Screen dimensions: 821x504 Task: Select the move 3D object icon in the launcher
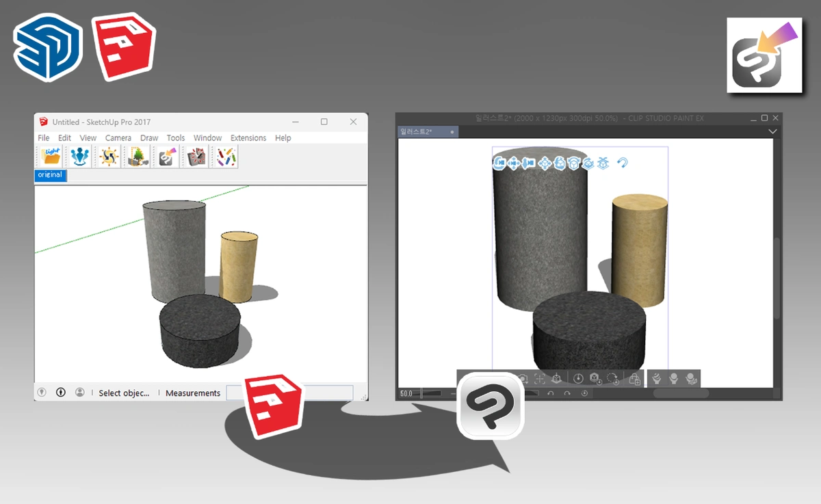click(x=545, y=163)
